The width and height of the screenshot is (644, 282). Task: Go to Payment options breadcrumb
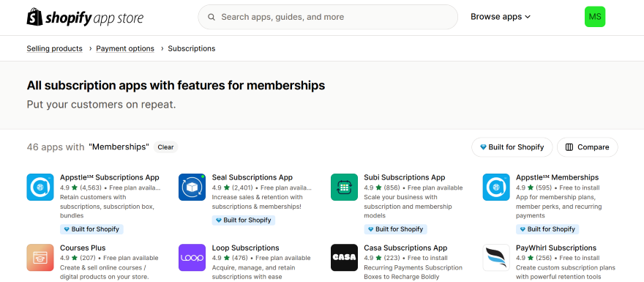pos(125,48)
